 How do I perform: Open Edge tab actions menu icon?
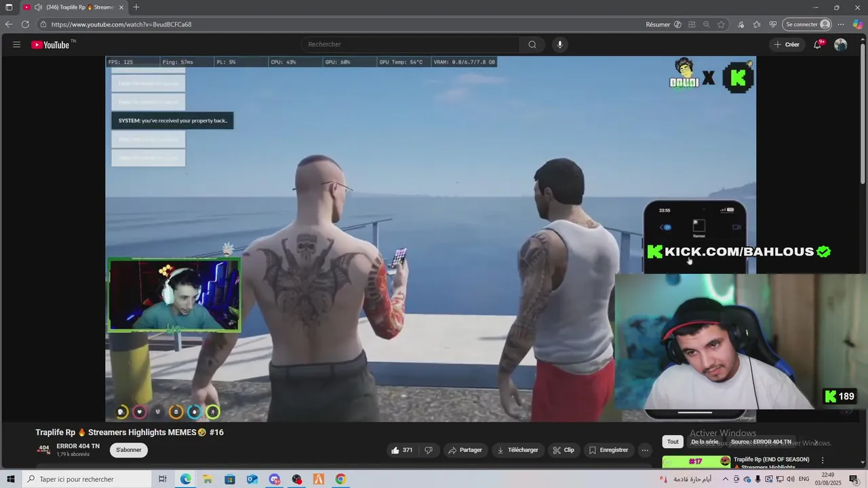(x=9, y=7)
